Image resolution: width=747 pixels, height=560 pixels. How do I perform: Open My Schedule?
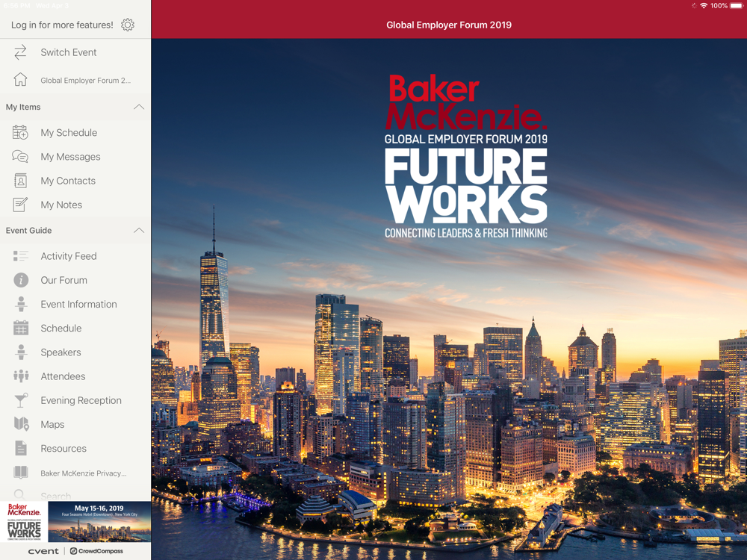point(75,132)
